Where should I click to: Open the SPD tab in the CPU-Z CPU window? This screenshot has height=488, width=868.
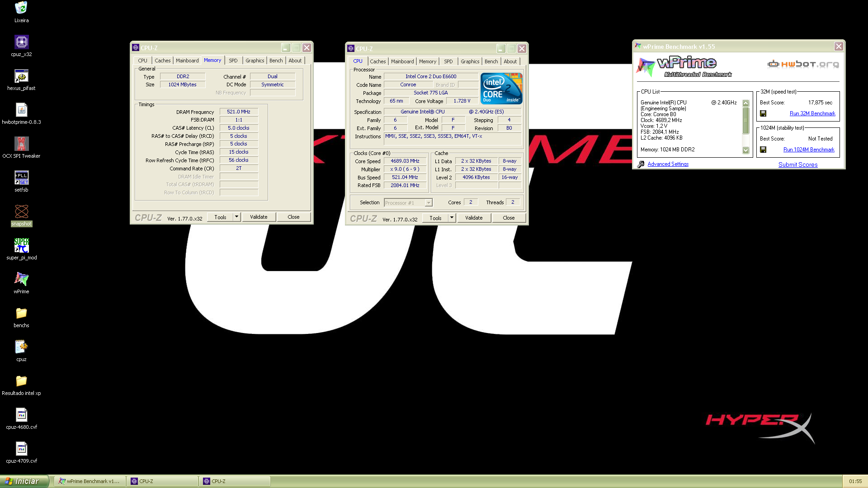(448, 61)
